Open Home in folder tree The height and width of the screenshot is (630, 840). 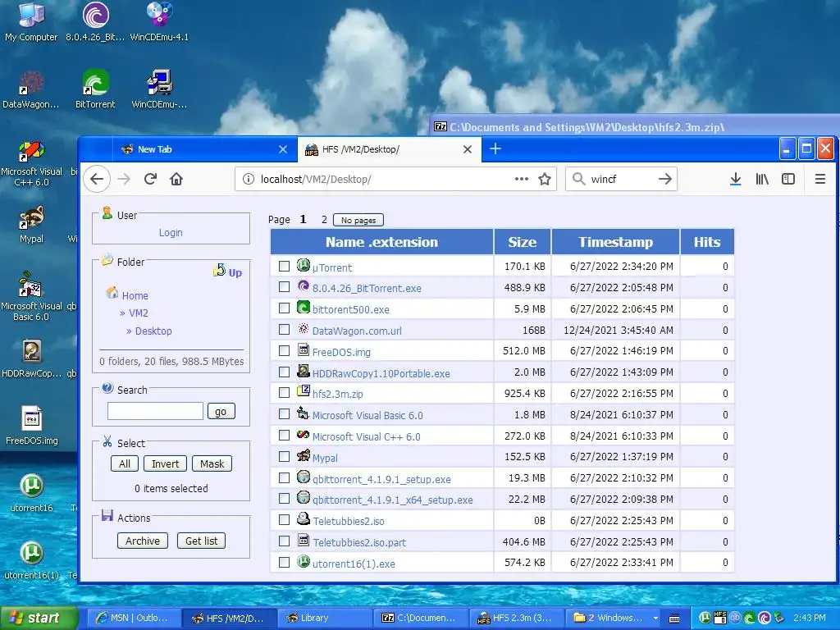135,295
